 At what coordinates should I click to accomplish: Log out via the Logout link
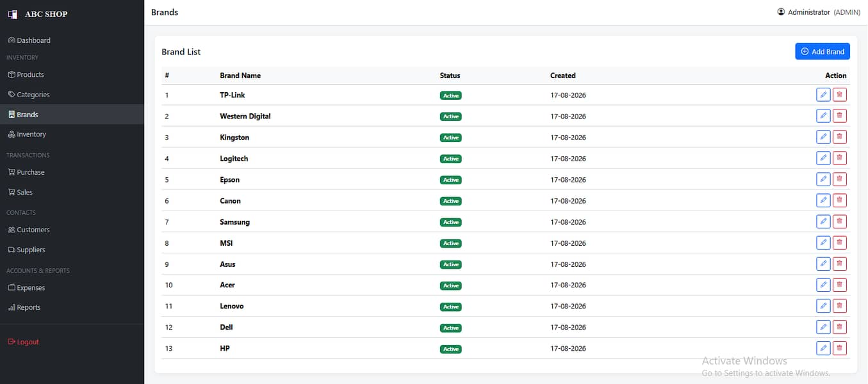[x=72, y=342]
